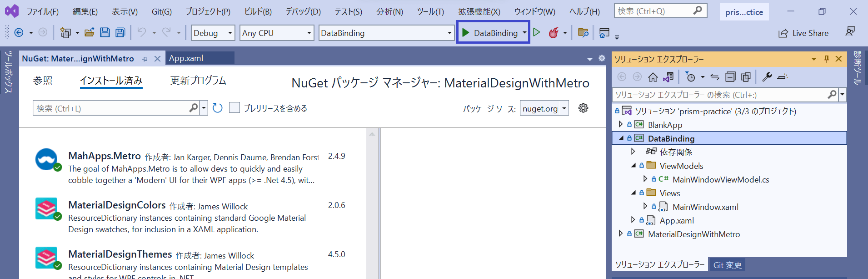Screen dimensions: 868x279
Task: Open the DataBinding startup project dropdown
Action: tap(387, 33)
